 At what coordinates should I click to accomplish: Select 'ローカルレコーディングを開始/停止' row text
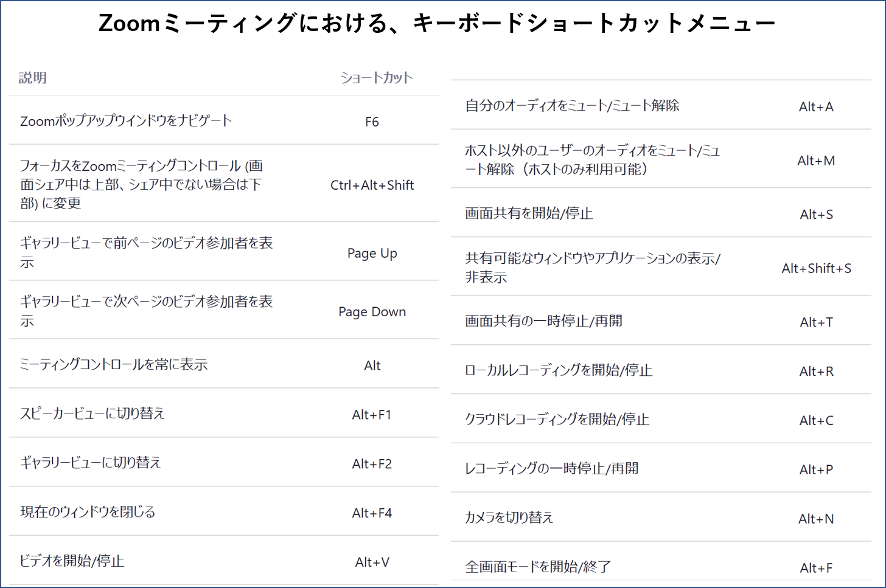559,370
